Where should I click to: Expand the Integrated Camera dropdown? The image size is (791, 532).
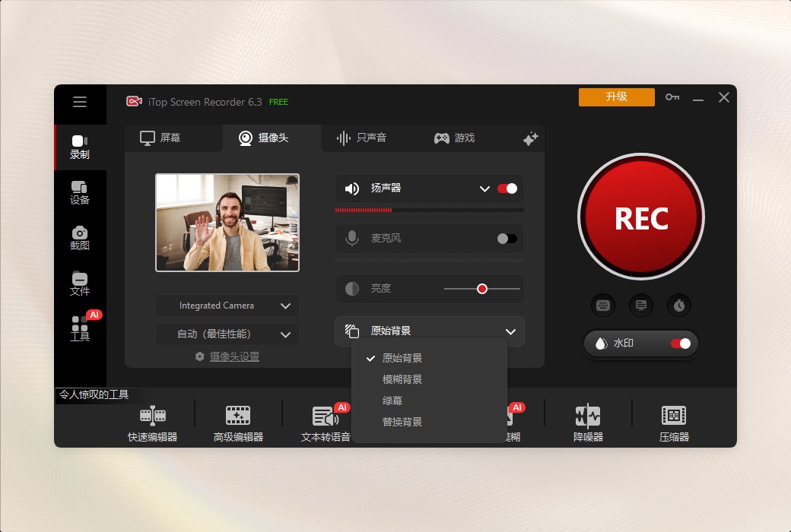pyautogui.click(x=227, y=305)
